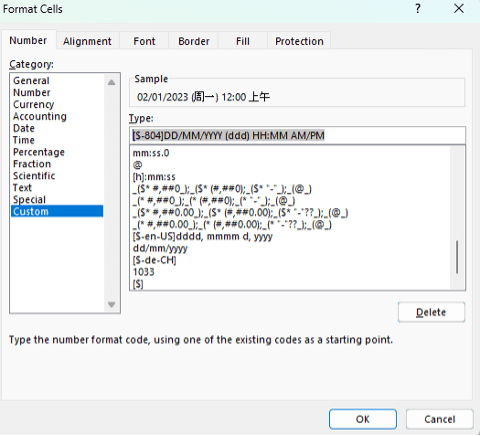Click the format list scrollbar thumb
Image resolution: width=480 pixels, height=436 pixels.
pyautogui.click(x=457, y=257)
